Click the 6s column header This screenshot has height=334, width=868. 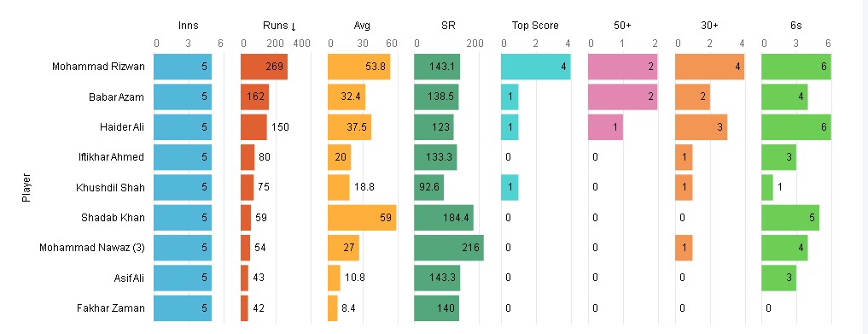click(x=796, y=26)
